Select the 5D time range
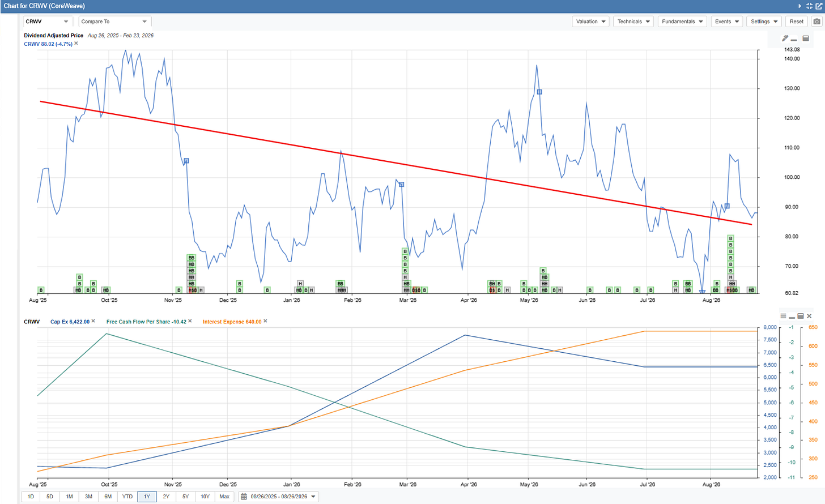Viewport: 825px width, 504px height. [50, 497]
